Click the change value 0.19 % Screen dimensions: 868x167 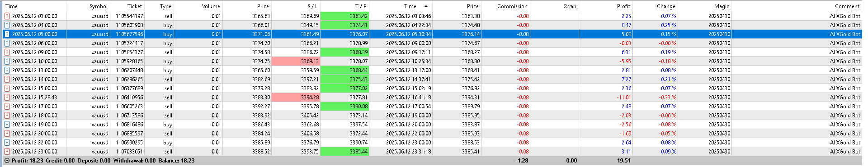[669, 52]
